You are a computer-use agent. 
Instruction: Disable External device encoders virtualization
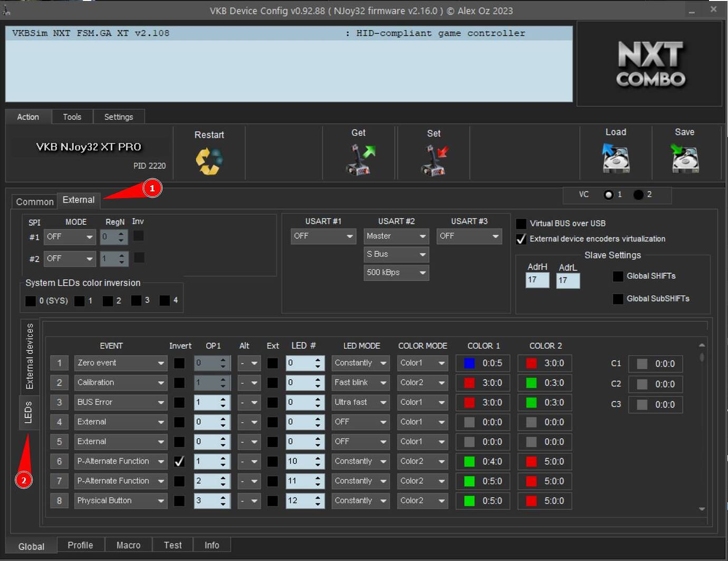(521, 239)
